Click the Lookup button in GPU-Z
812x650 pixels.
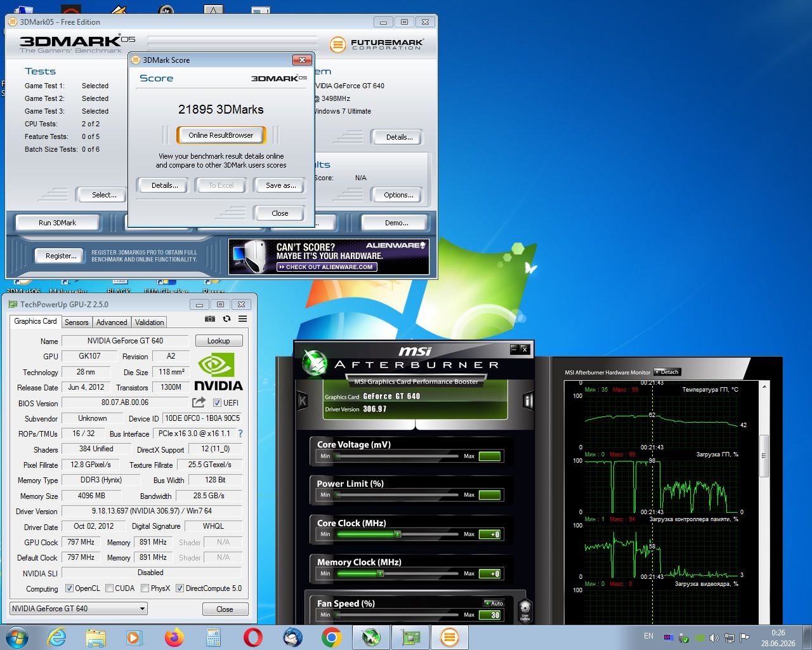(219, 341)
